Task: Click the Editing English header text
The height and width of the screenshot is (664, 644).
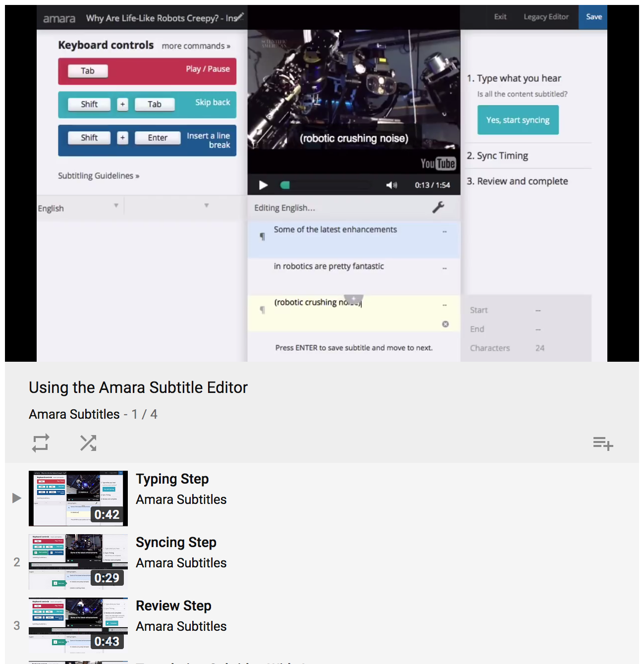Action: click(x=284, y=208)
